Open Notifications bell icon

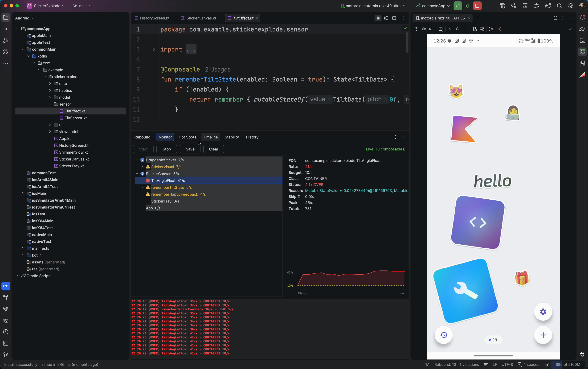(582, 18)
